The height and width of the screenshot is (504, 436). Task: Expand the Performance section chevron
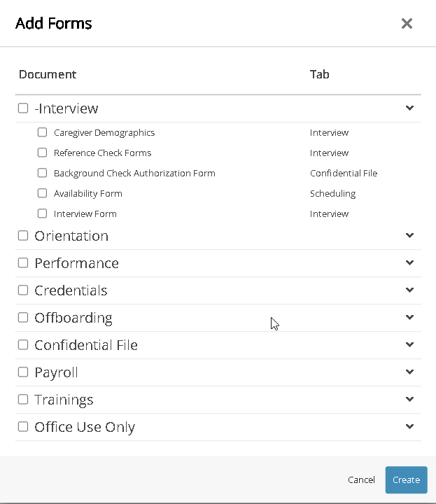(x=410, y=262)
